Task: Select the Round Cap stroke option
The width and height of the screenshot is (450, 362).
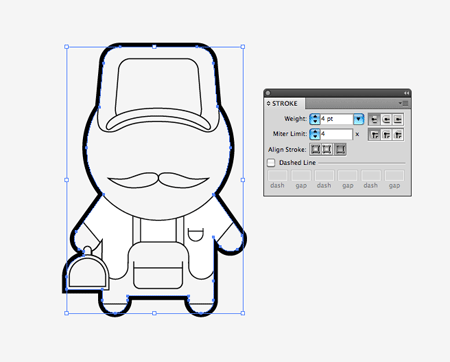Action: 386,119
